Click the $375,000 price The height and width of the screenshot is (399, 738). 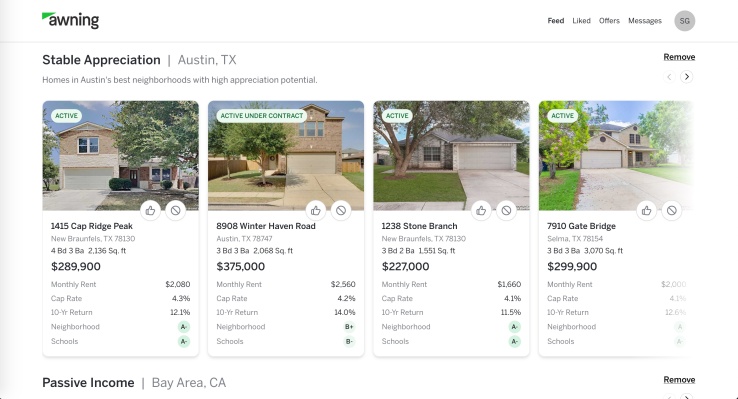[241, 266]
